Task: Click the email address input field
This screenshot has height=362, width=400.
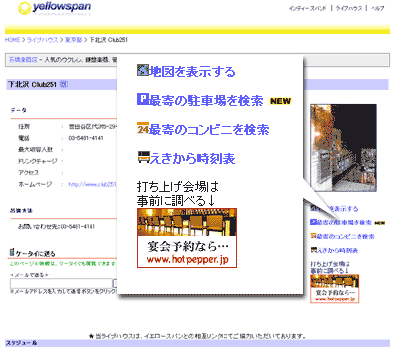Action: 61,283
